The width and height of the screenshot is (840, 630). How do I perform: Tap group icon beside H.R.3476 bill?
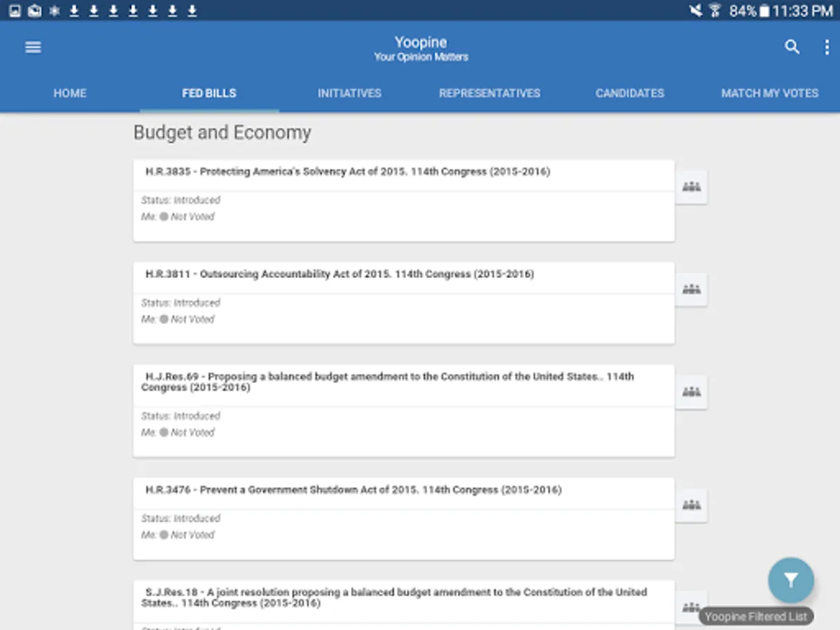(x=692, y=505)
